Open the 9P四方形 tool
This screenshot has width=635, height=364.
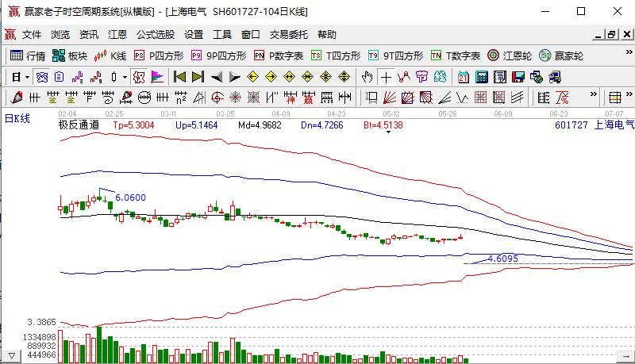click(219, 56)
